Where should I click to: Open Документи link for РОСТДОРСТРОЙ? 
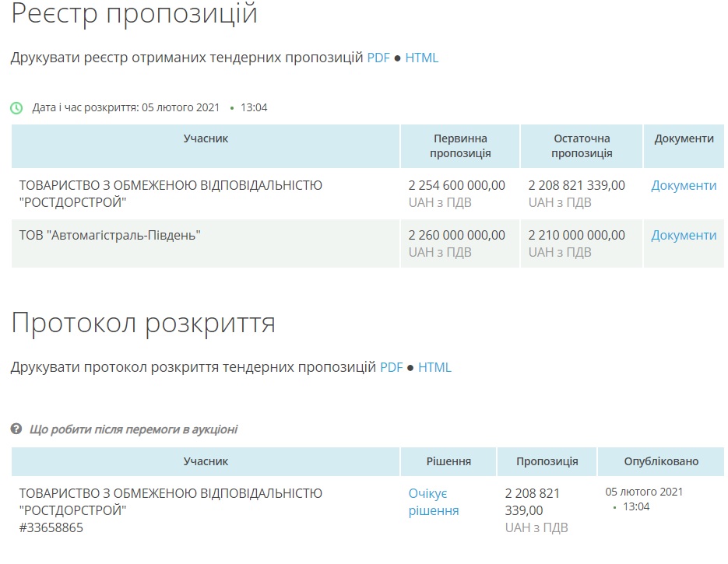click(684, 185)
